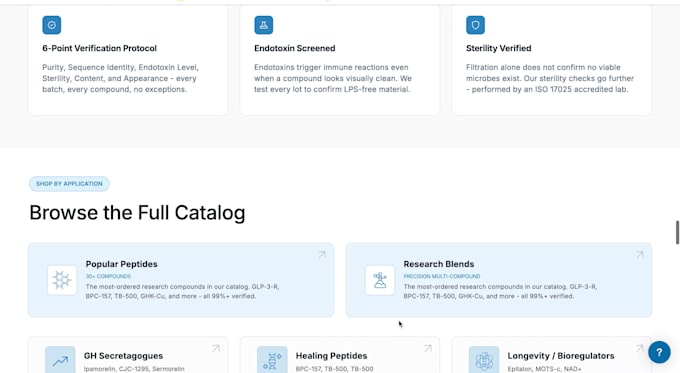
Task: Open the Healing Peptides category title
Action: 331,356
